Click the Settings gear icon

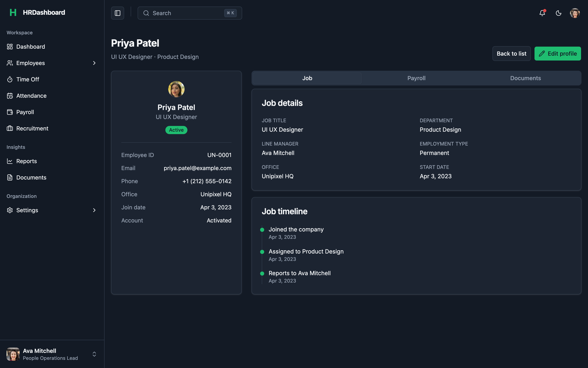coord(10,210)
